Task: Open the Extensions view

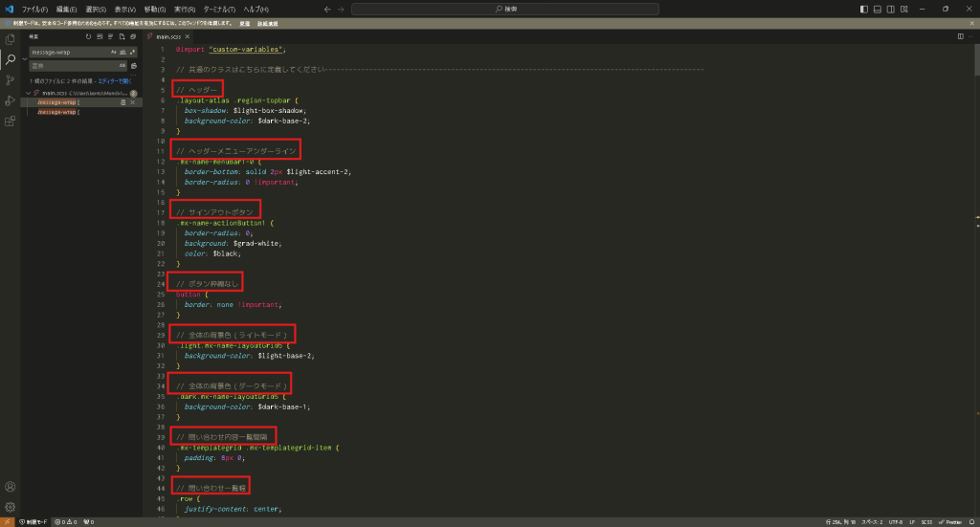Action: click(11, 121)
